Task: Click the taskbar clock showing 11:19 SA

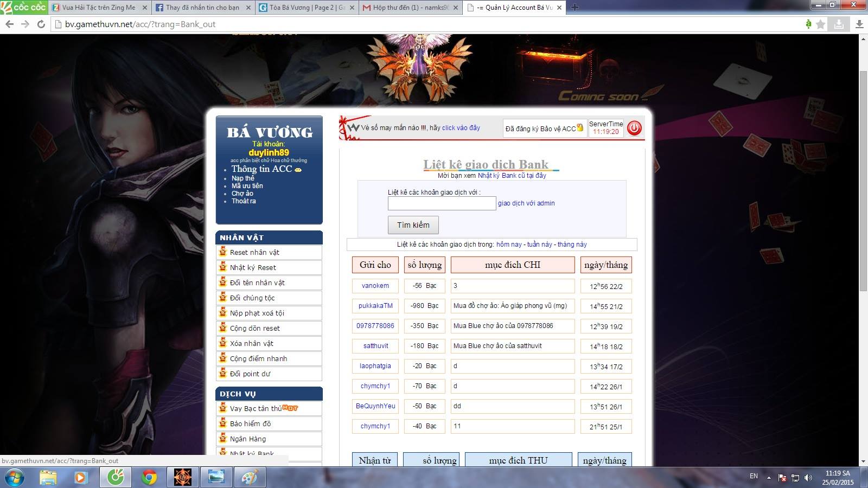Action: [838, 478]
